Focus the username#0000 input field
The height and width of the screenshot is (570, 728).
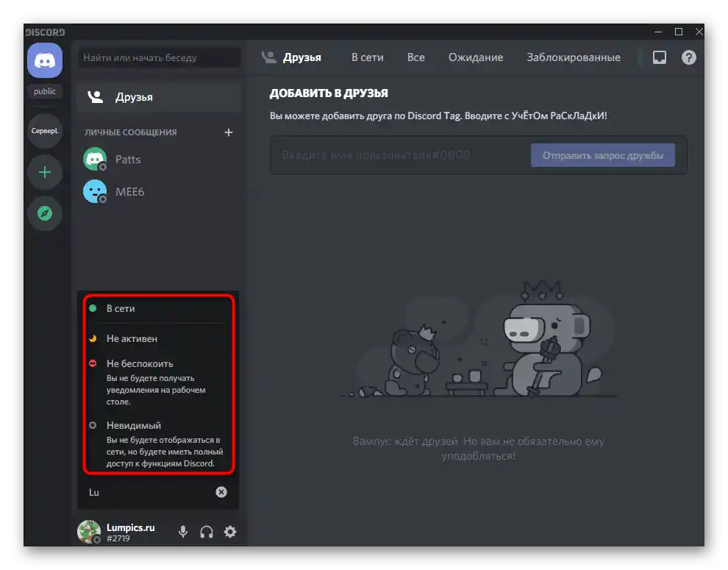click(x=402, y=155)
